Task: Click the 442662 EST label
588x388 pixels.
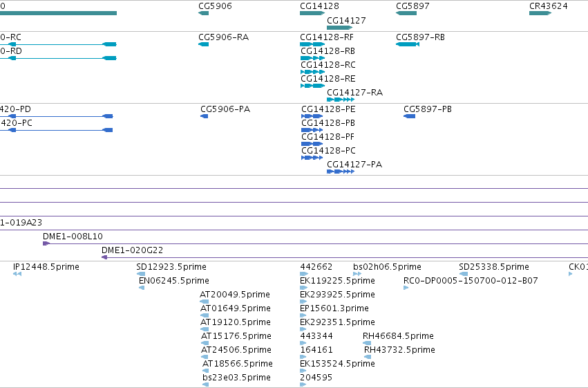Action: [x=316, y=267]
